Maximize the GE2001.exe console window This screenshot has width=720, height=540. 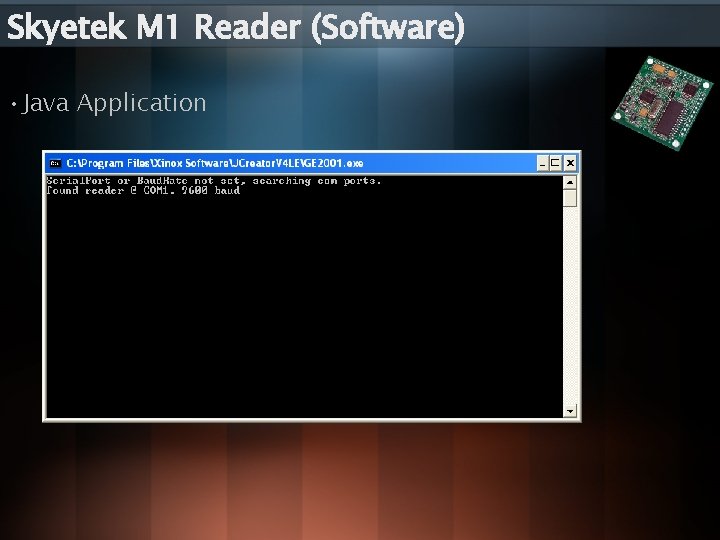pos(556,163)
